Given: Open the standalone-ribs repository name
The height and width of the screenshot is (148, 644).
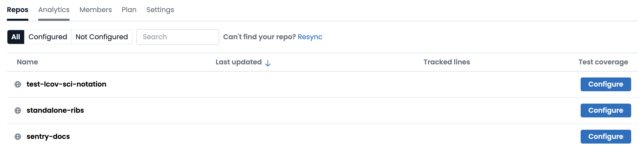Looking at the screenshot, I should click(55, 110).
